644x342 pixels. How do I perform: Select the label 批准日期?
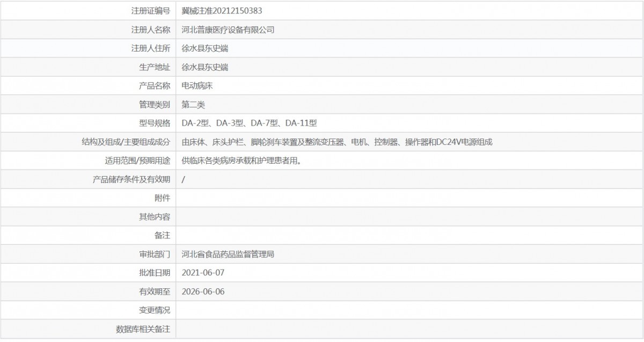pos(155,272)
